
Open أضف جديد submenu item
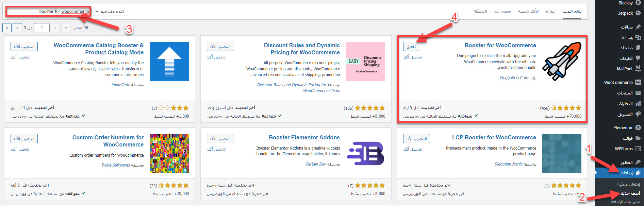(630, 193)
